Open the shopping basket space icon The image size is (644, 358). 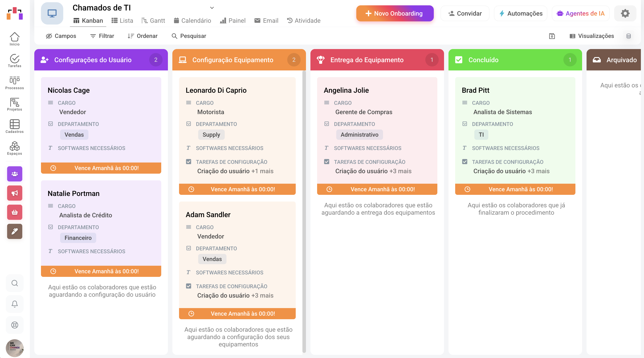pyautogui.click(x=14, y=212)
